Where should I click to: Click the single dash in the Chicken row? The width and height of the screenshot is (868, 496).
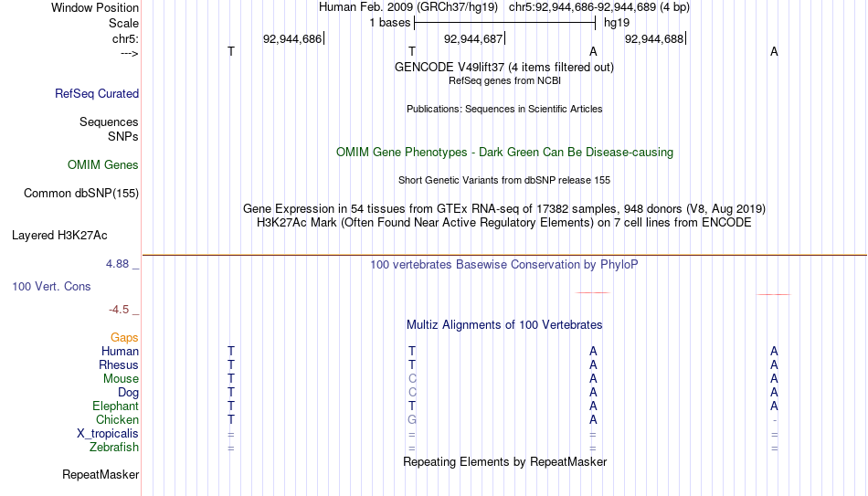775,420
